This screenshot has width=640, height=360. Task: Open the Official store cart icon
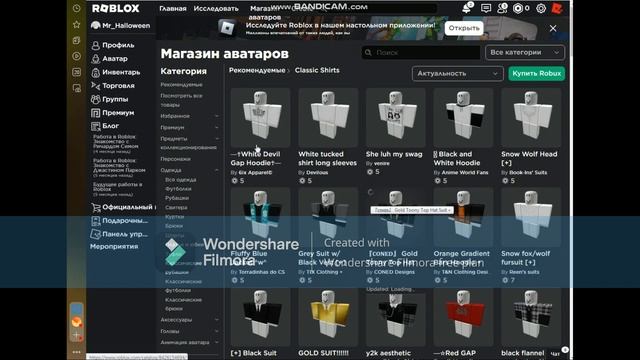click(x=96, y=207)
